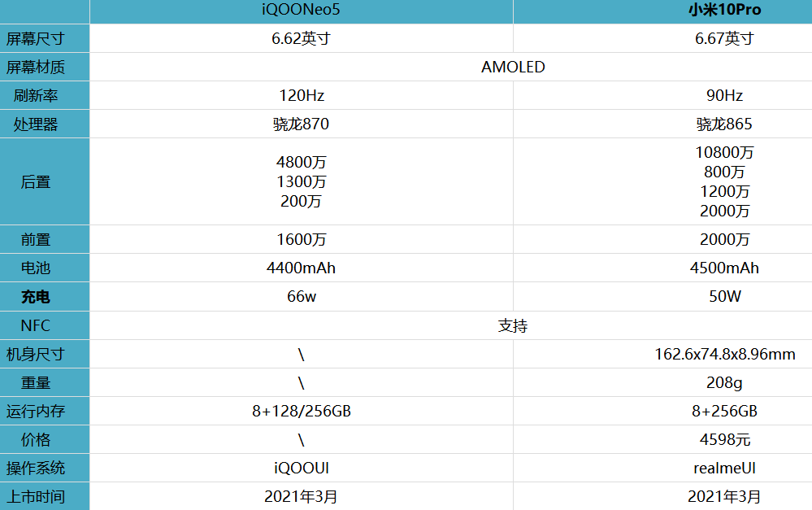Click the realmeUI operating system cell
Viewport: 812px width, 510px height.
tap(724, 468)
